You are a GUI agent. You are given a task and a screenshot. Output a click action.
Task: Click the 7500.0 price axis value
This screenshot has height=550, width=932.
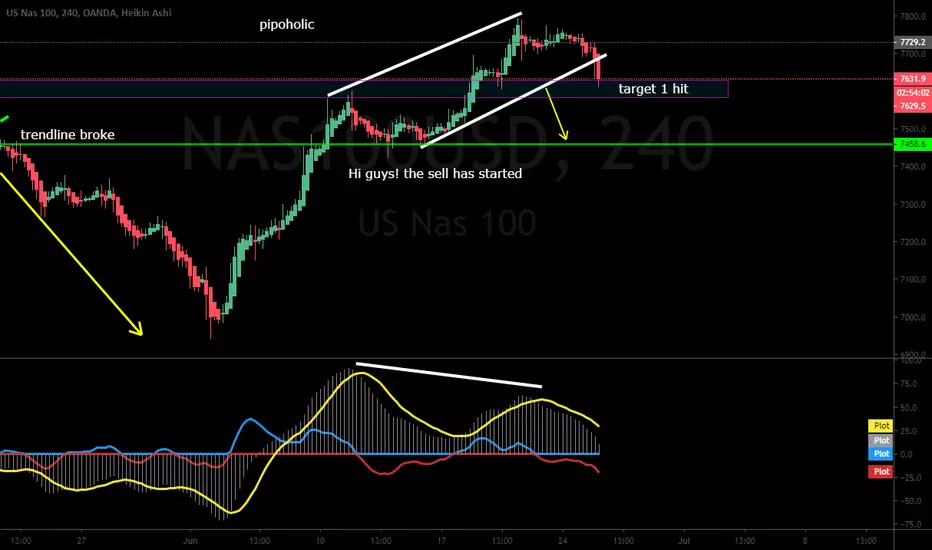(912, 129)
